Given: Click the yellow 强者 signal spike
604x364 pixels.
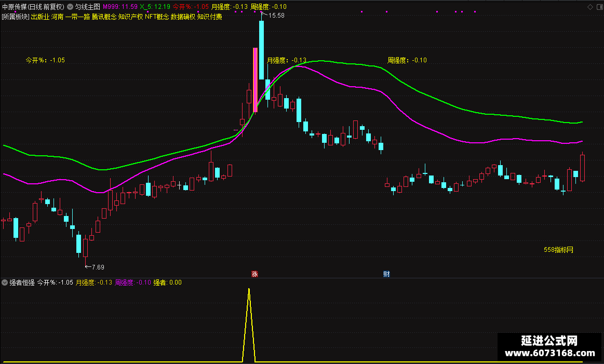Looking at the screenshot, I should pyautogui.click(x=249, y=326).
